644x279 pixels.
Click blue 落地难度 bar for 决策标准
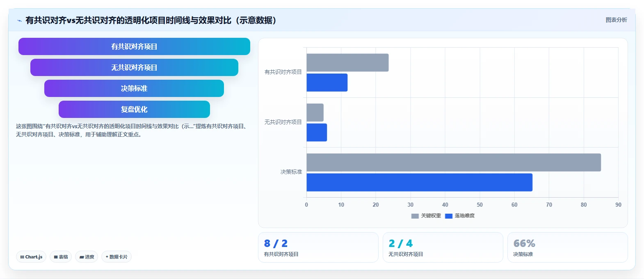tap(419, 182)
